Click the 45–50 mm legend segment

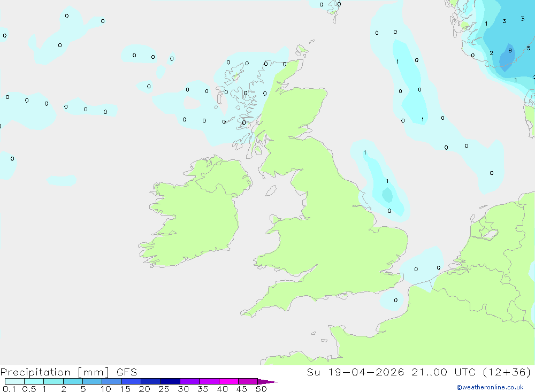[x=248, y=381]
